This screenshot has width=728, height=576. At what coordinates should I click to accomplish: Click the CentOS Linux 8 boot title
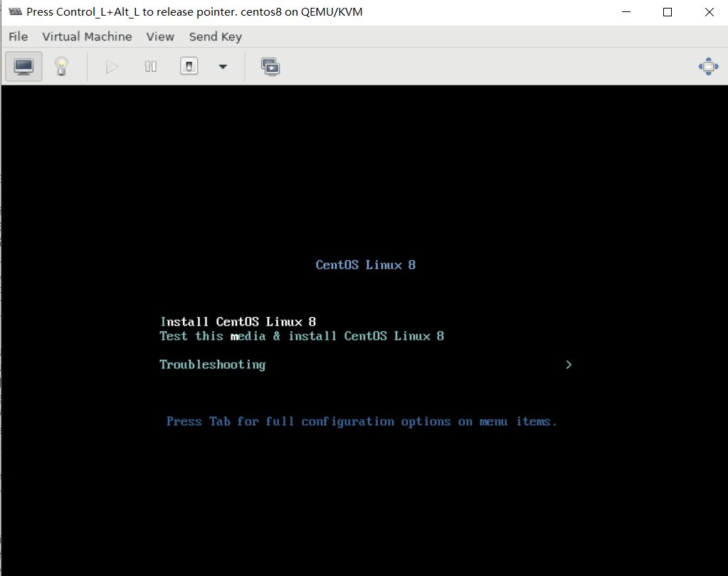click(x=366, y=265)
